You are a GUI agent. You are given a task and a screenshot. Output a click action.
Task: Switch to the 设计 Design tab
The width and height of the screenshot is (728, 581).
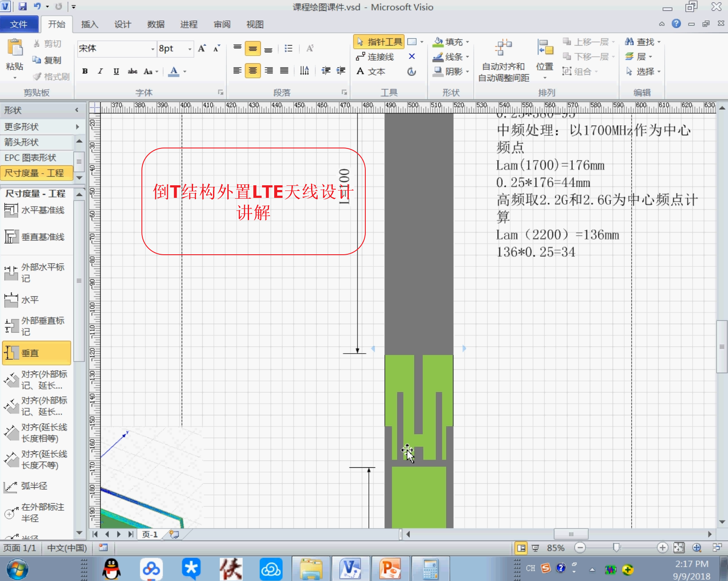point(123,24)
